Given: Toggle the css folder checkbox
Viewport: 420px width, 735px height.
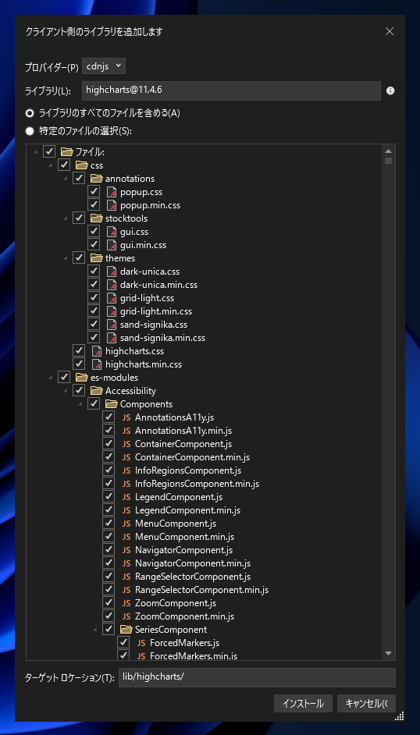Looking at the screenshot, I should (64, 165).
